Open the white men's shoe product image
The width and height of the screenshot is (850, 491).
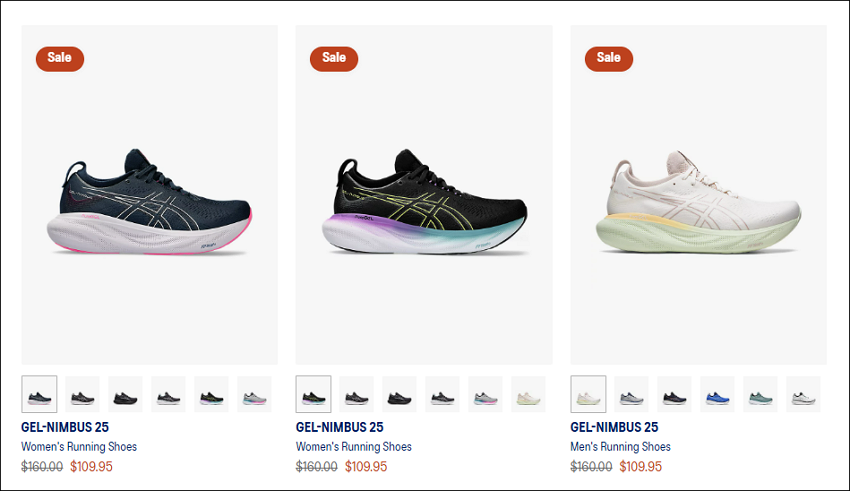pos(699,195)
